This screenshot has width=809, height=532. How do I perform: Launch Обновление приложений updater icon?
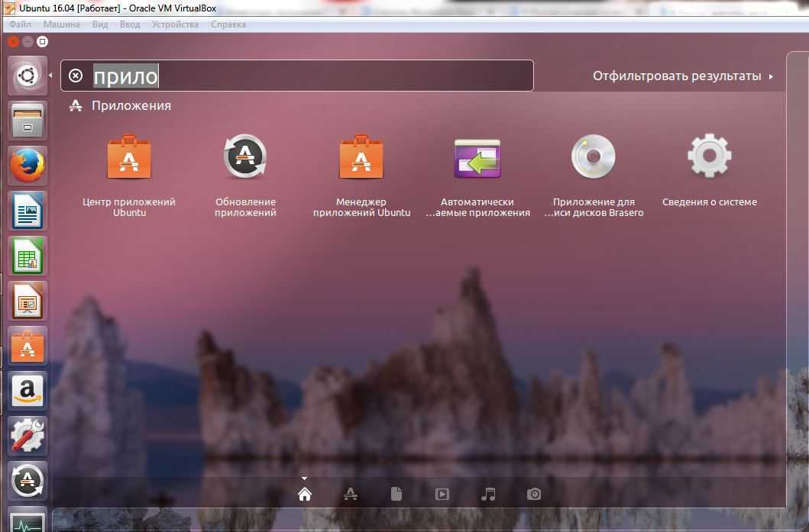coord(245,156)
